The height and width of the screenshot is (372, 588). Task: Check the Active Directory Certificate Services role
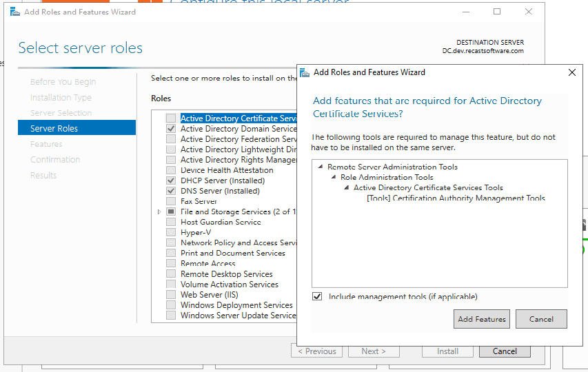point(171,118)
